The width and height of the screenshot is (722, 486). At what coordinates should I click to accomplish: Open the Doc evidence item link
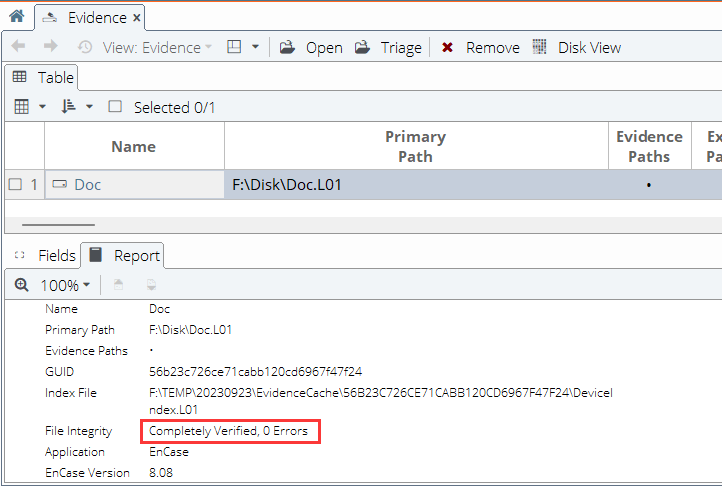87,184
